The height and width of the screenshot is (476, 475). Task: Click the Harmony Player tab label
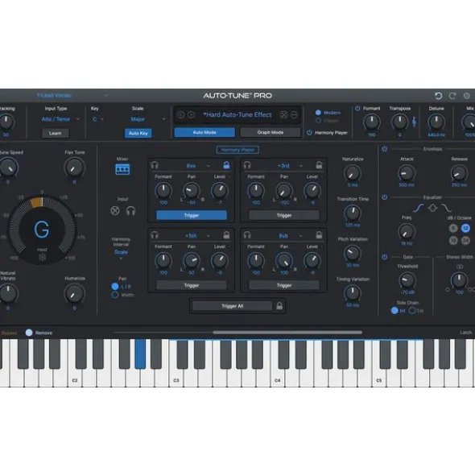click(237, 150)
